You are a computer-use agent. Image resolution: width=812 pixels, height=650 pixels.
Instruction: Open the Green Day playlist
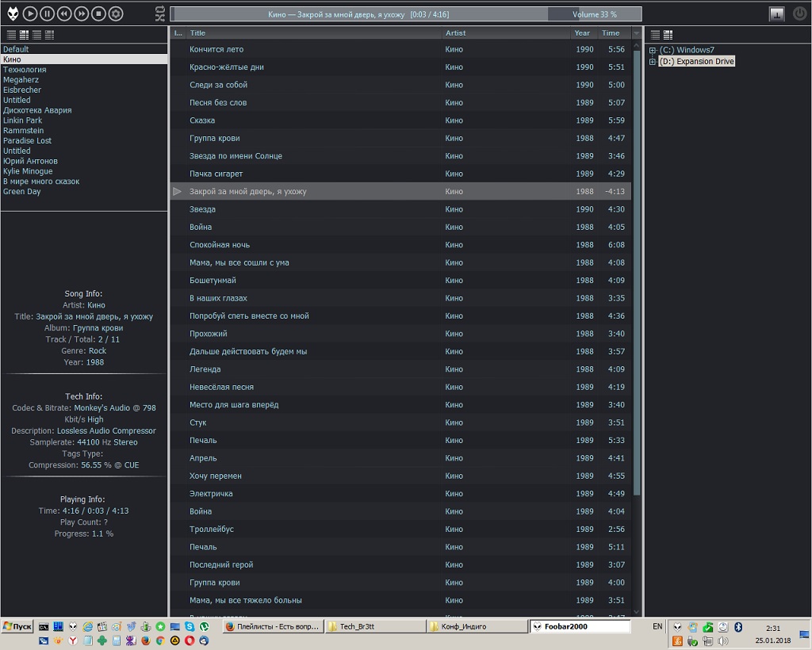[x=84, y=192]
